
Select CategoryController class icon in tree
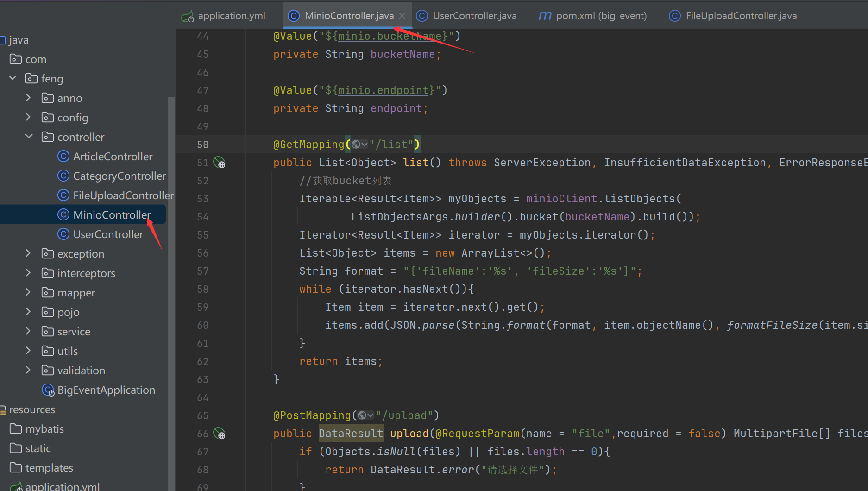tap(63, 176)
